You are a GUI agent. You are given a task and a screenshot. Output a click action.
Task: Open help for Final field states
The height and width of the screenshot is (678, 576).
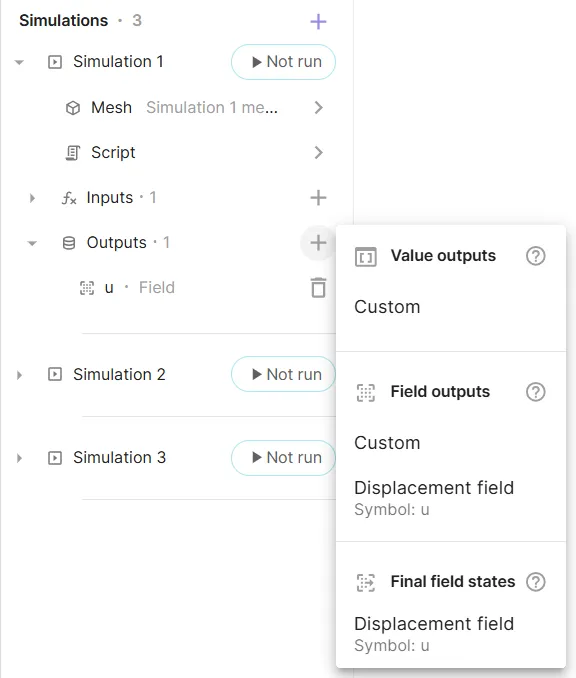pos(535,582)
